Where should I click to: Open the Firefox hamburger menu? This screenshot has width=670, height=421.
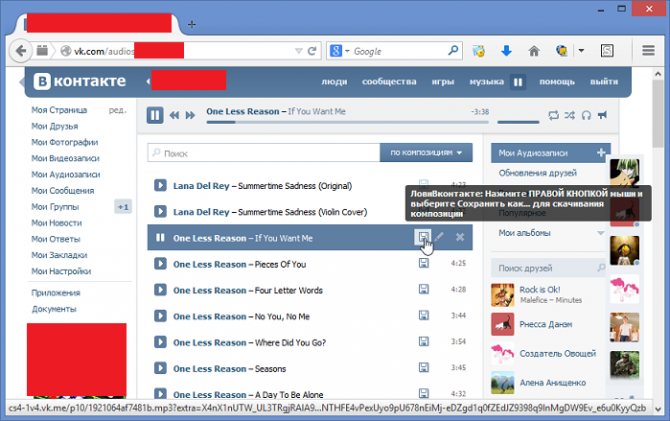[648, 50]
